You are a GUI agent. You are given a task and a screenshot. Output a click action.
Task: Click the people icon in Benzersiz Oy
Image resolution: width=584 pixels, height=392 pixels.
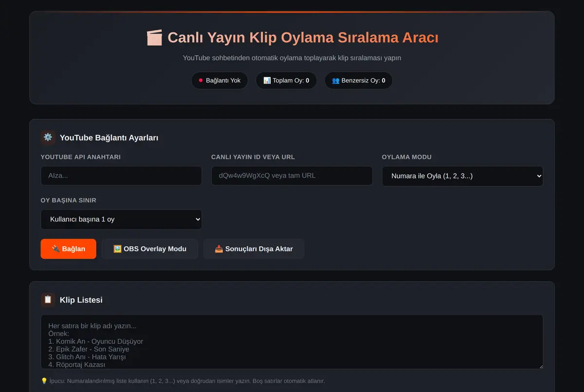point(335,80)
